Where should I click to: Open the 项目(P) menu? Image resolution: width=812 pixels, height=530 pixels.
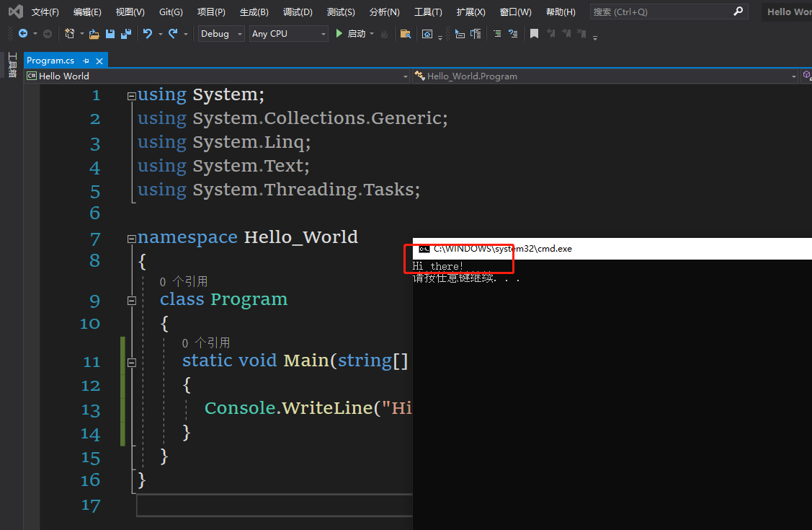(x=211, y=12)
